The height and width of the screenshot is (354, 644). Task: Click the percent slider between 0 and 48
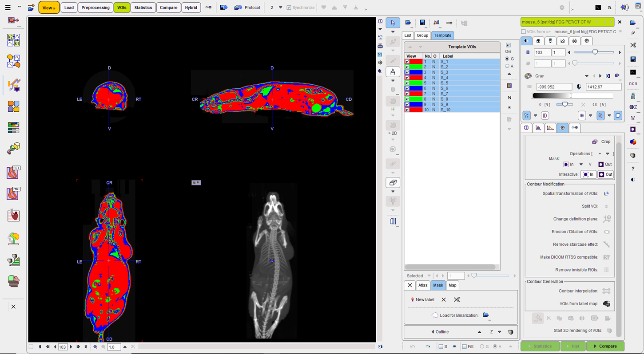point(564,104)
